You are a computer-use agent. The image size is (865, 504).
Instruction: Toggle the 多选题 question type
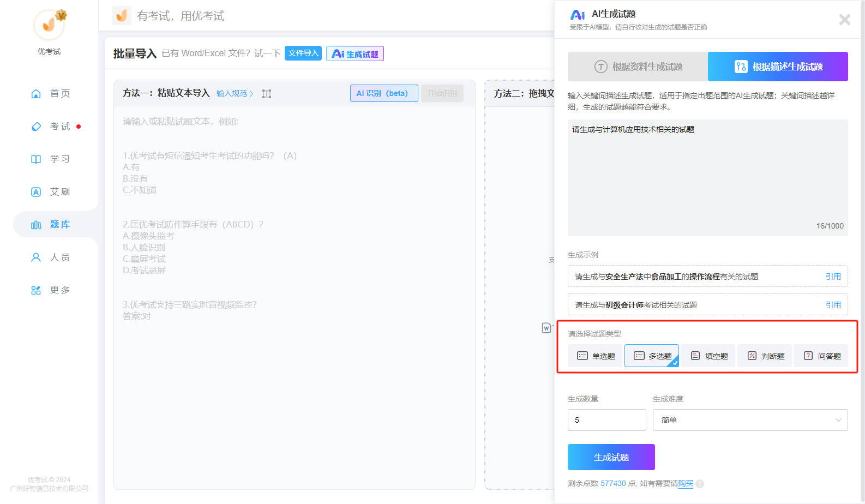(x=652, y=356)
